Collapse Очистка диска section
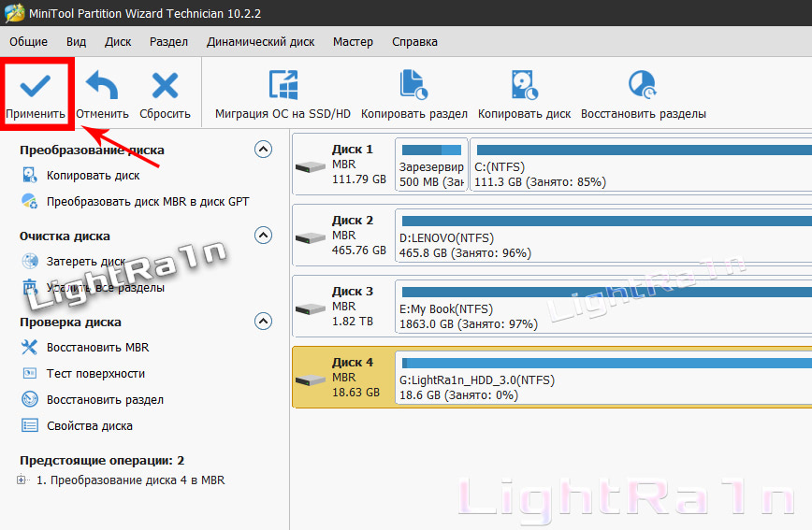812x530 pixels. click(x=263, y=236)
